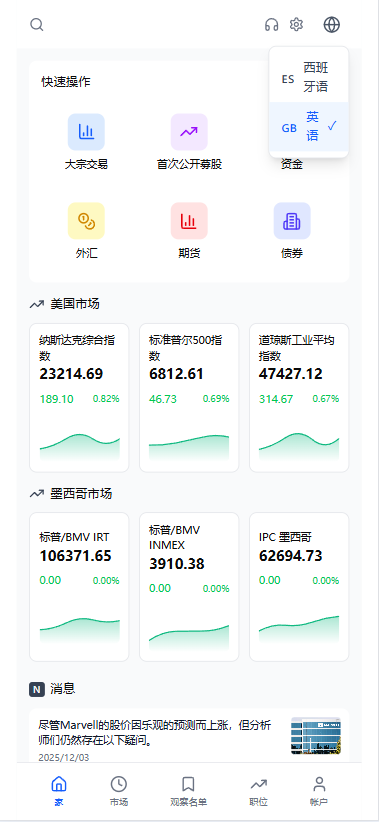This screenshot has width=379, height=822.
Task: Click the 大宗交易 label
Action: pos(86,165)
